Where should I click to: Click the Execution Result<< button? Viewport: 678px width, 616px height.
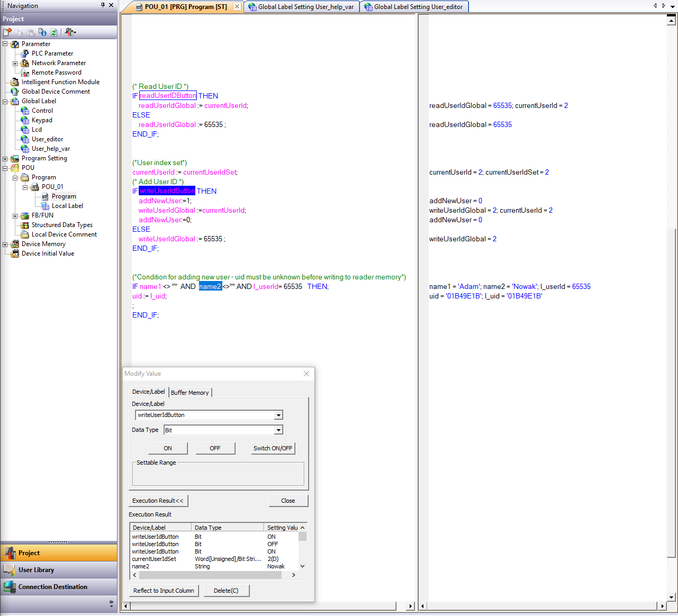pos(158,501)
